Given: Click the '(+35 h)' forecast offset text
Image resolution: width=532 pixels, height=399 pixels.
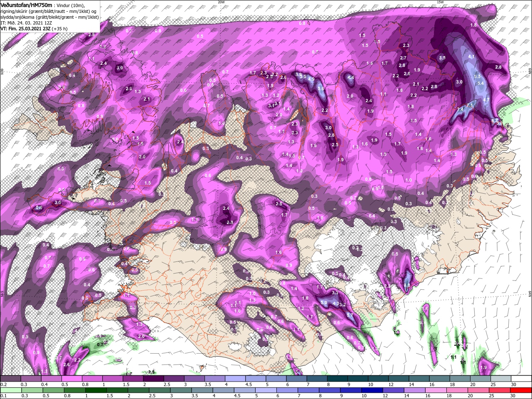Looking at the screenshot, I should [60, 29].
